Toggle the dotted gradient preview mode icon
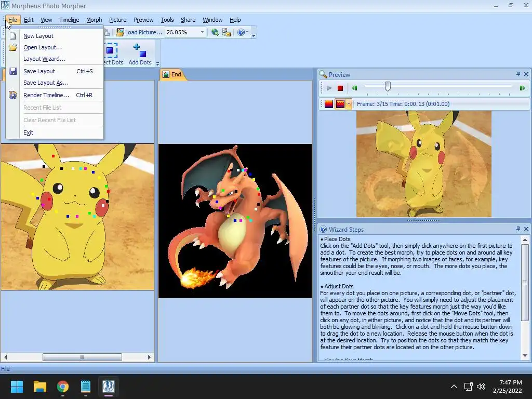532x399 pixels. 340,104
